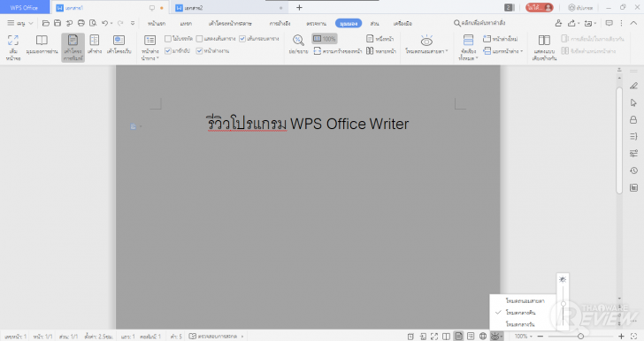Screen dimensions: 644x341
Task: Click the Save icon in toolbar
Action: click(57, 23)
